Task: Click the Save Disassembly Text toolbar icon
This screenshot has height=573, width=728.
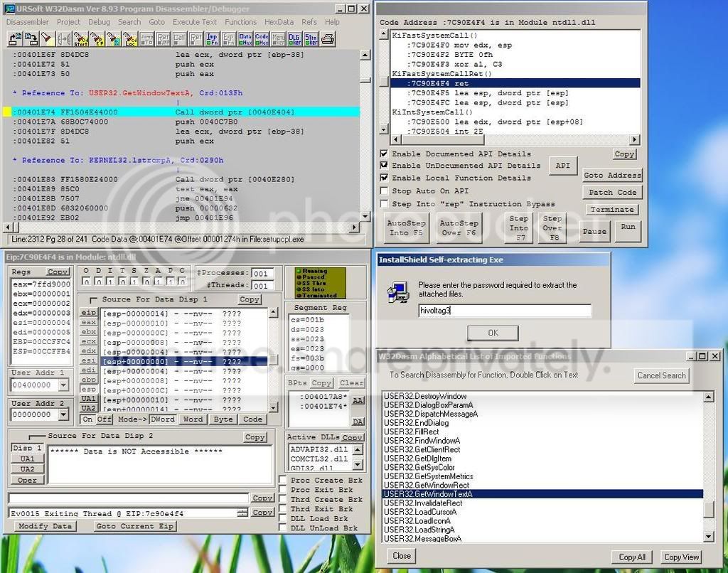Action: (31, 39)
